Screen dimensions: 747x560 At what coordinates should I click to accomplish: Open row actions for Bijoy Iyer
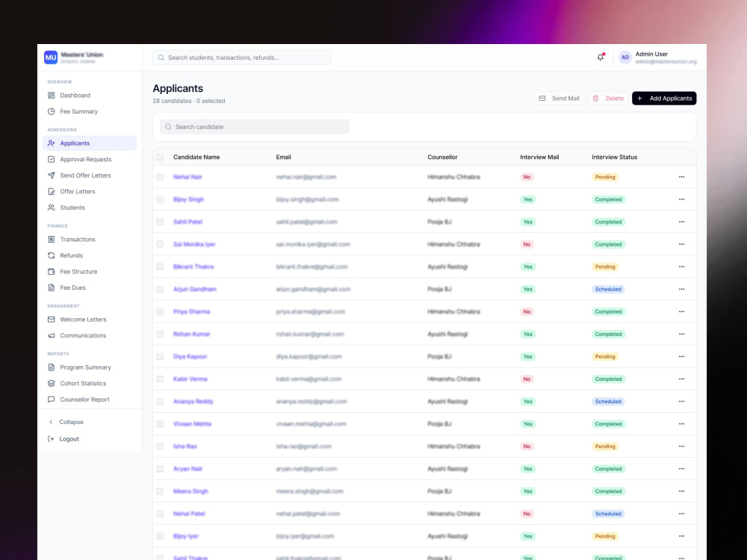pos(682,536)
